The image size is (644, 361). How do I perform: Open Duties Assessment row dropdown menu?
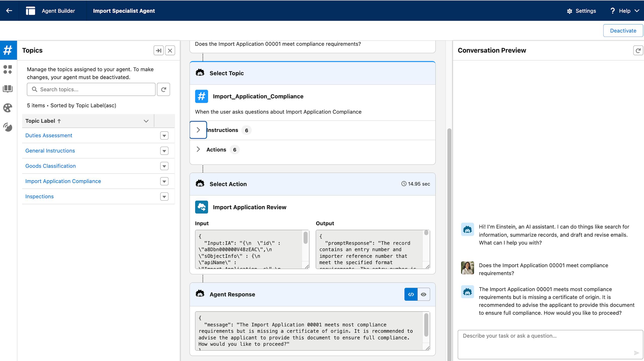164,136
